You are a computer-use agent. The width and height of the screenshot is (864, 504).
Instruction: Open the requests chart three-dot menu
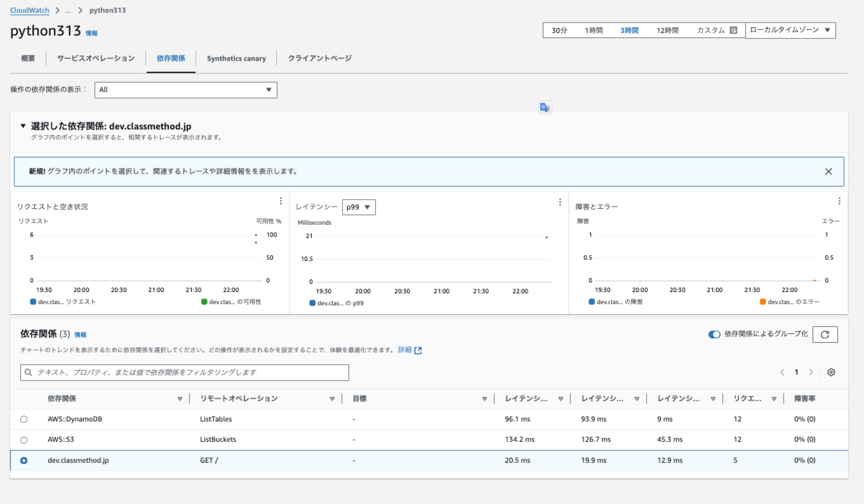pyautogui.click(x=281, y=201)
